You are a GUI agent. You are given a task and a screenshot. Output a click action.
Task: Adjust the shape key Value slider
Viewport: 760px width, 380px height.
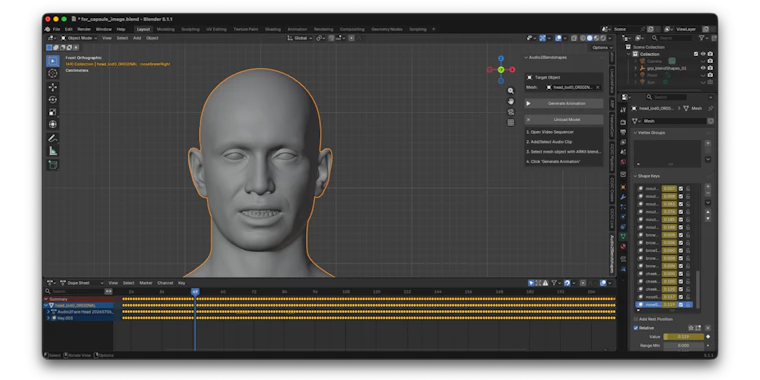tap(683, 336)
